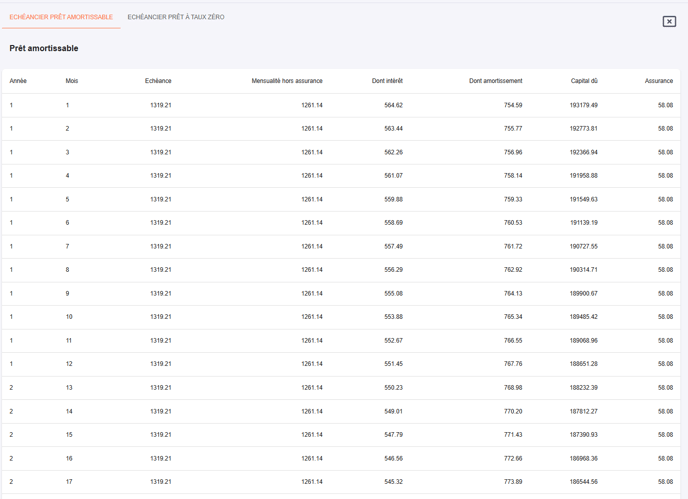688x499 pixels.
Task: Switch to Echéancier prêt à taux zéro tab
Action: [176, 17]
